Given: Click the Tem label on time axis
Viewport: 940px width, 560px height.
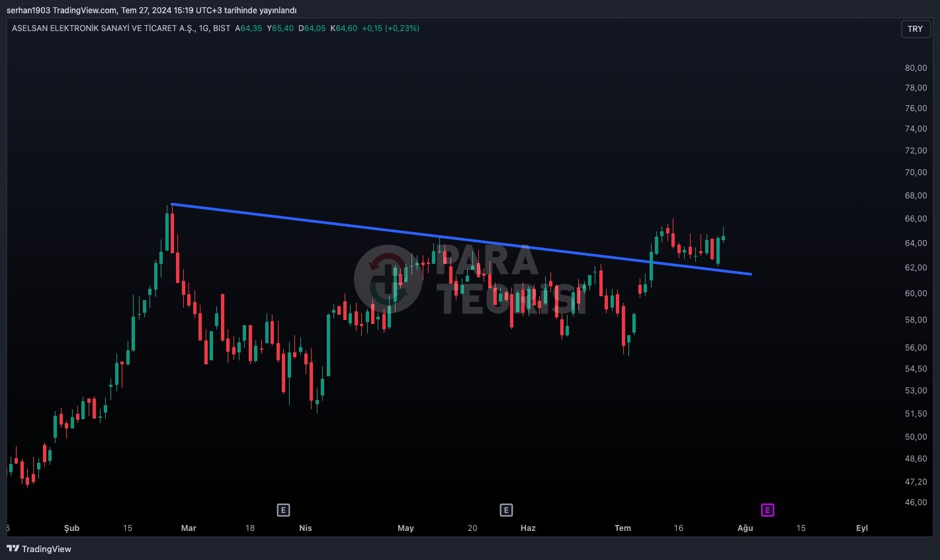Looking at the screenshot, I should point(622,528).
